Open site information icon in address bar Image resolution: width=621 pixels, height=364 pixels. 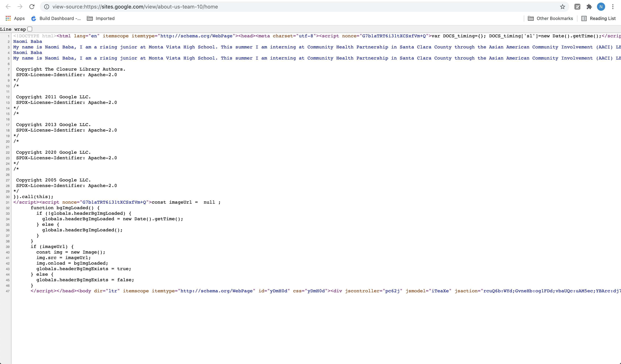click(46, 7)
